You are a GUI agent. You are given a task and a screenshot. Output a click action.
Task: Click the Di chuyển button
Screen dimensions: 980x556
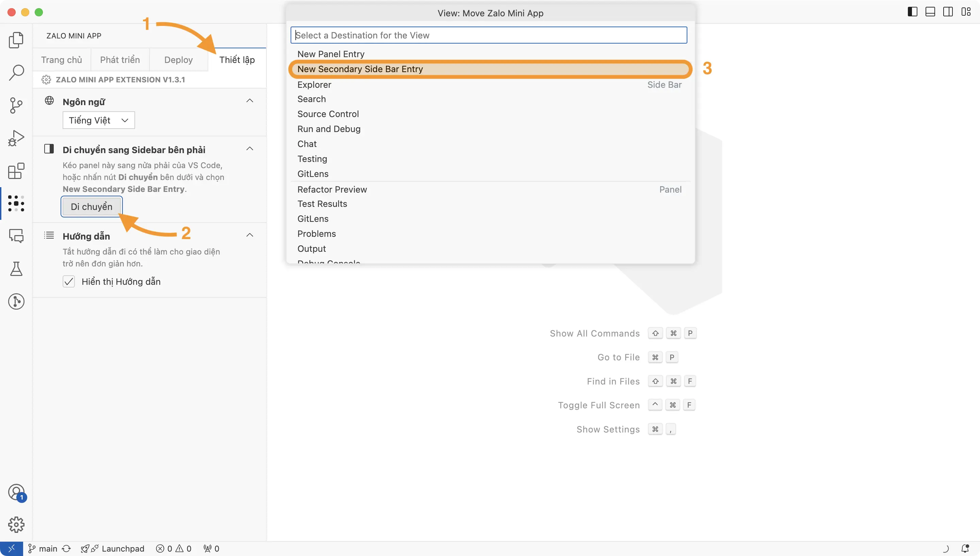click(x=92, y=207)
